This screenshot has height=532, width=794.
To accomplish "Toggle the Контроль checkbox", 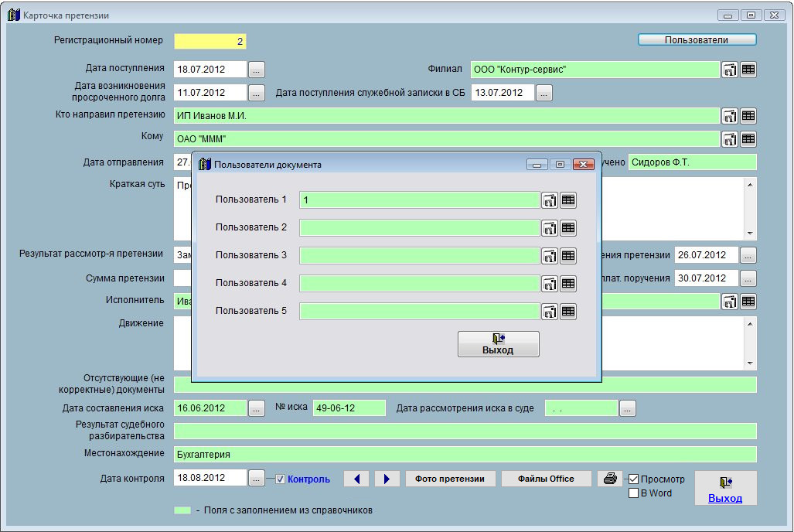I will (281, 479).
